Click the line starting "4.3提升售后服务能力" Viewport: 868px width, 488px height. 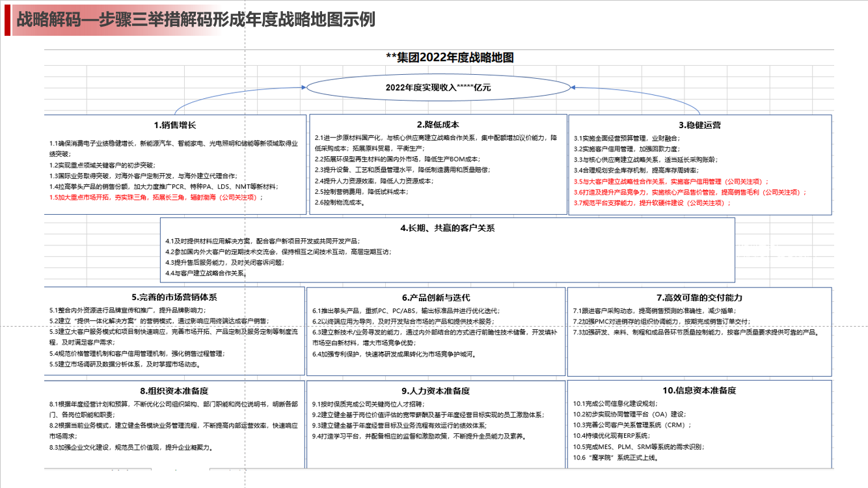click(224, 263)
